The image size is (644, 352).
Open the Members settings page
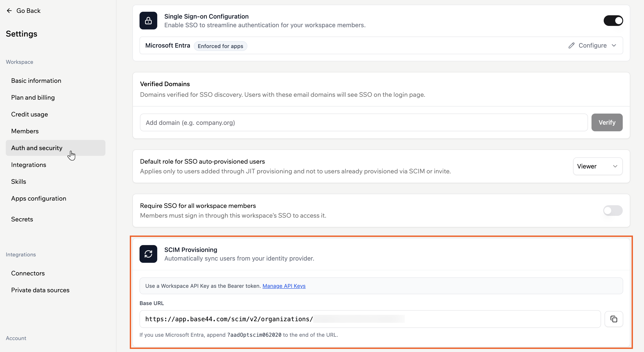coord(25,131)
